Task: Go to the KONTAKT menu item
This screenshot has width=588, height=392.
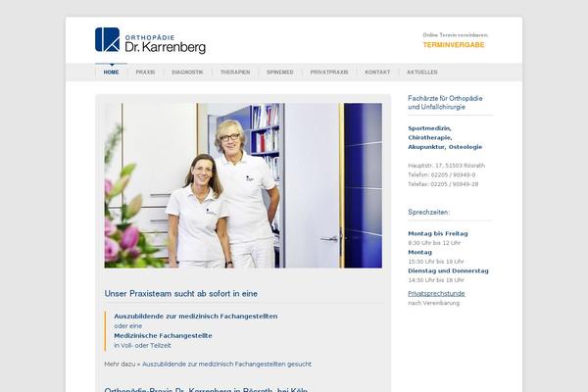Action: (x=377, y=72)
